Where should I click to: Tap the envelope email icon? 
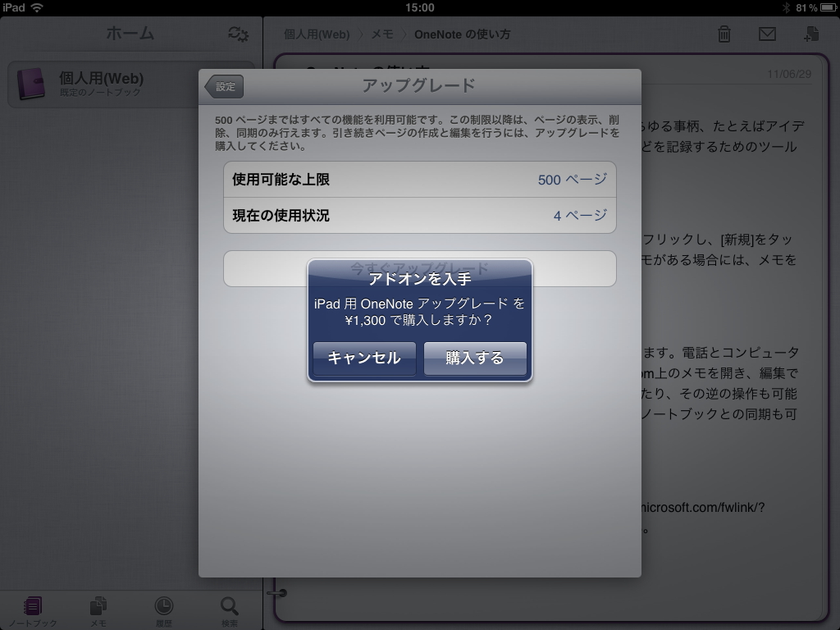coord(767,34)
